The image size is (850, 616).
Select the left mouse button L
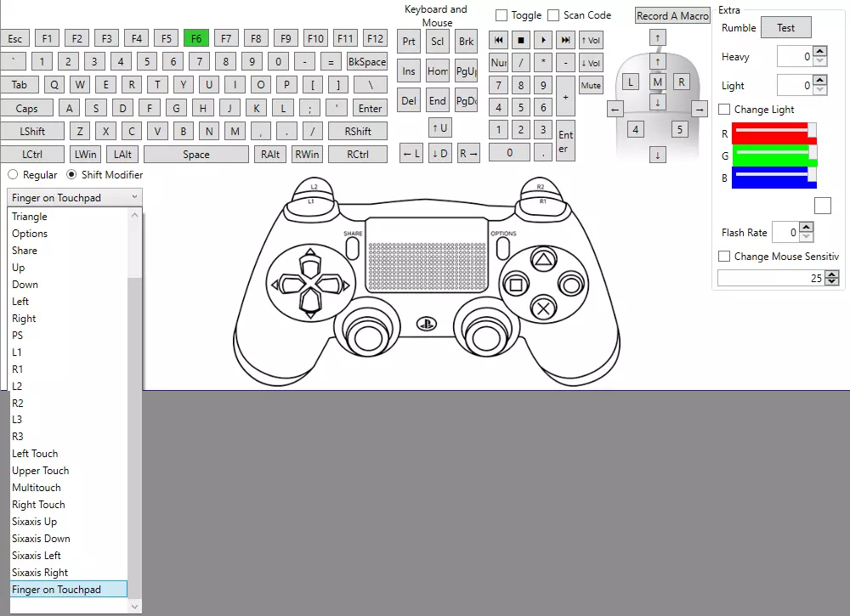[x=630, y=82]
